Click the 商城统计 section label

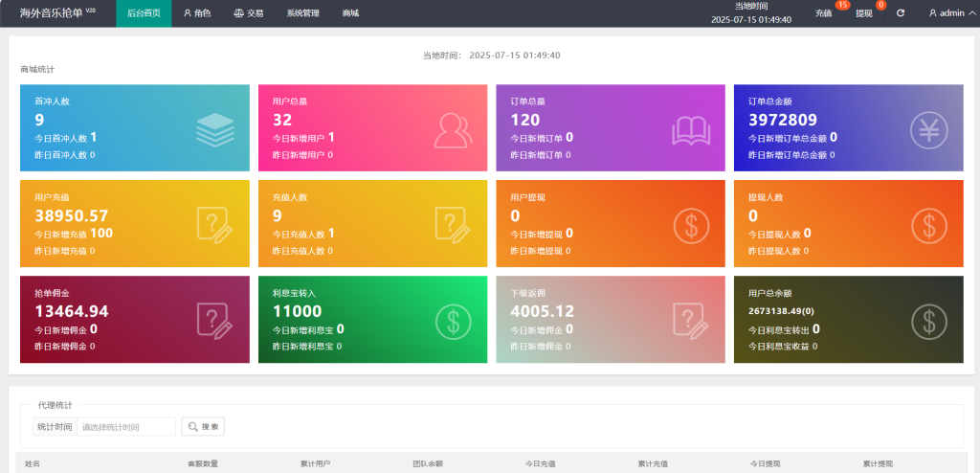click(x=37, y=70)
